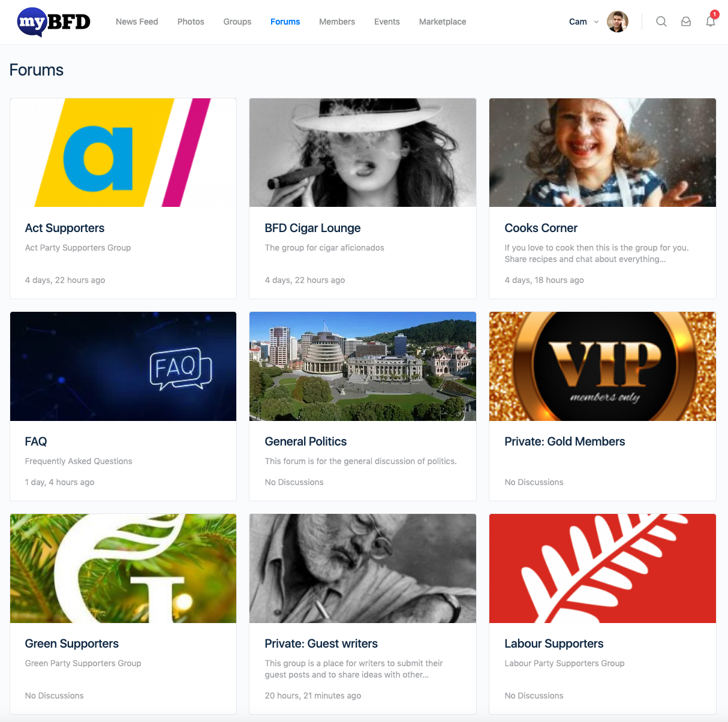Open the Marketplace menu item
Screen dimensions: 728x722
443,22
